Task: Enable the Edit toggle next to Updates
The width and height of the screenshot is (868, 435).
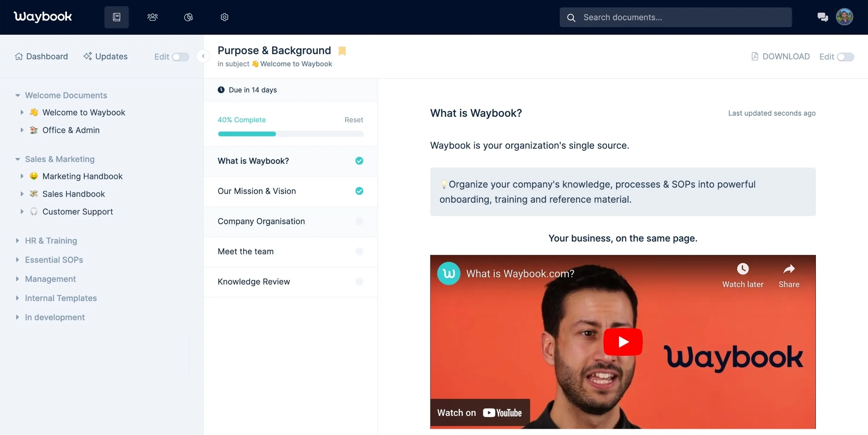Action: (180, 57)
